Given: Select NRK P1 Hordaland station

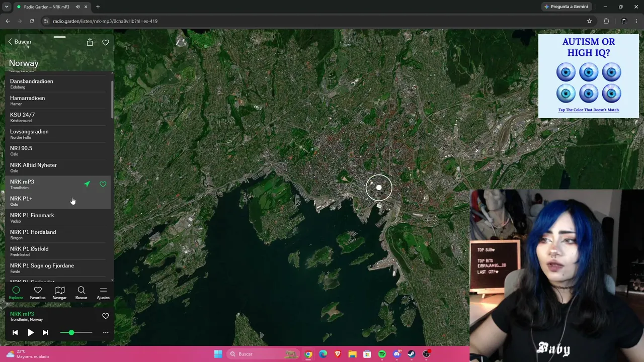Looking at the screenshot, I should tap(58, 235).
